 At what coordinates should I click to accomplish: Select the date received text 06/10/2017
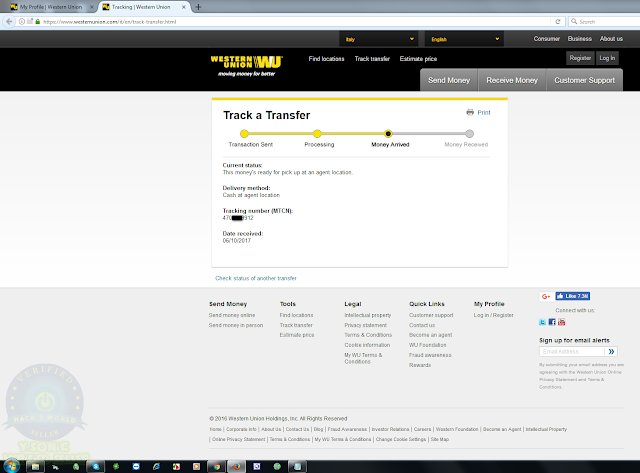pos(237,241)
